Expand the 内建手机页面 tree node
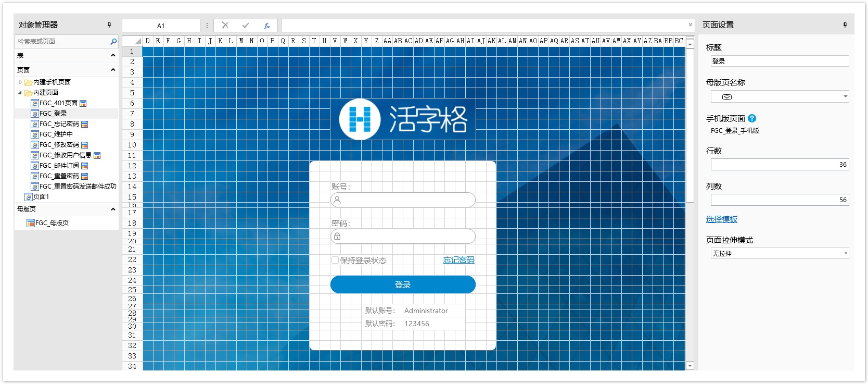Screen dimensions: 868x384 [20, 82]
